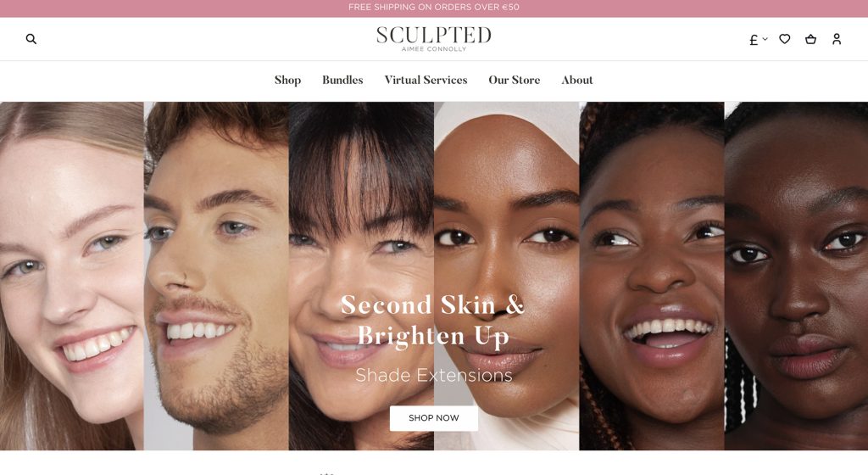
Task: Open the About menu item
Action: click(576, 80)
